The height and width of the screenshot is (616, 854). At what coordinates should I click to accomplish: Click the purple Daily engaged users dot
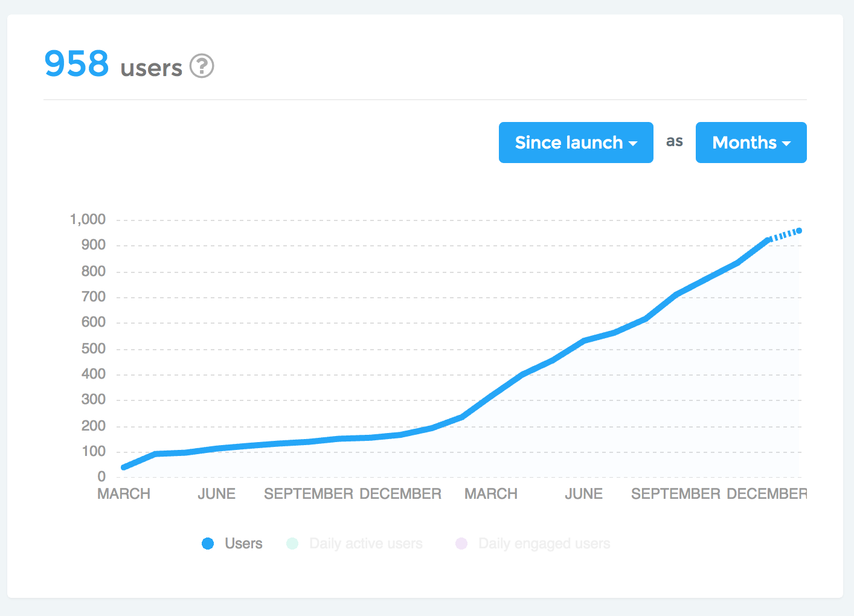461,544
